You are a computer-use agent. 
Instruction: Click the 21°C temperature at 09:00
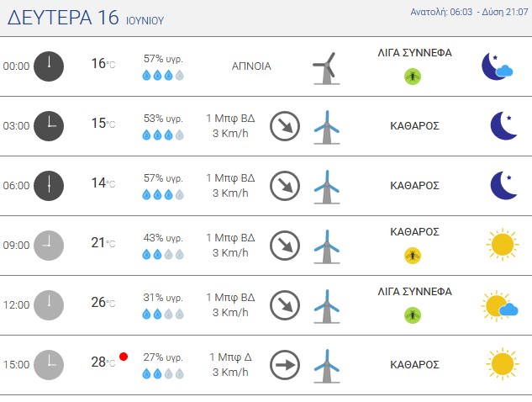pos(103,243)
